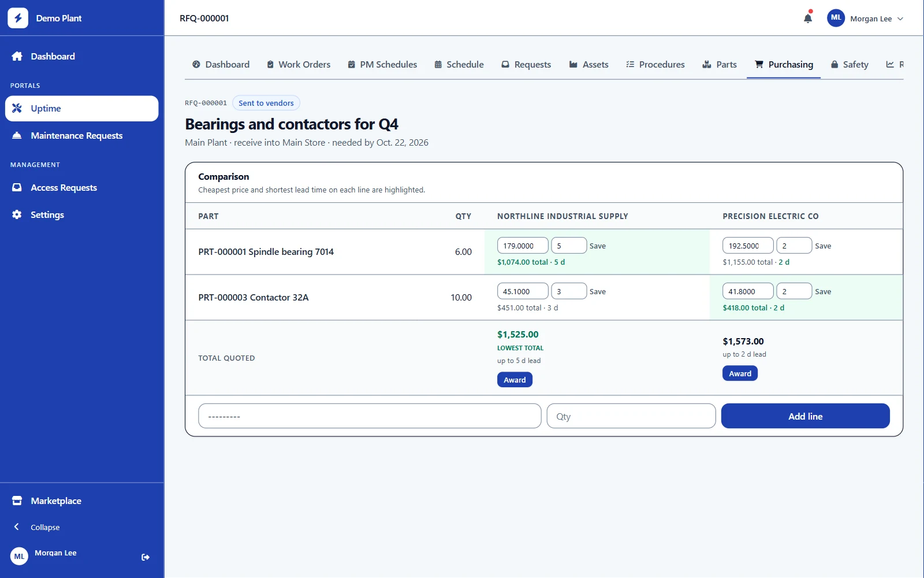Screen dimensions: 924x578
Task: Award RFQ to Precision Electric Co
Action: [x=740, y=373]
